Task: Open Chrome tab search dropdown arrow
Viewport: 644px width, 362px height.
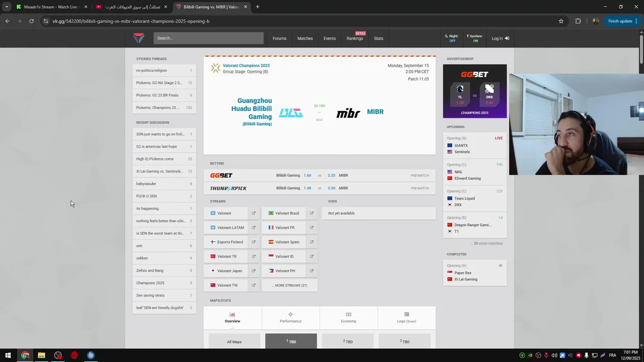Action: coord(7,7)
